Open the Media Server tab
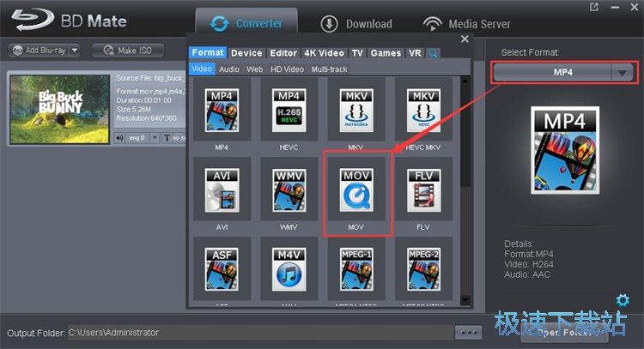Viewport: 644px width, 349px height. click(467, 24)
